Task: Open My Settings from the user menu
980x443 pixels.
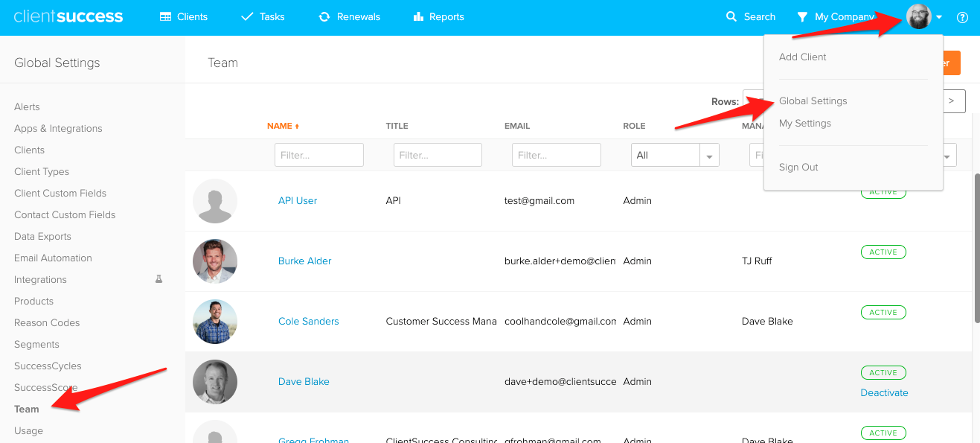Action: (805, 123)
